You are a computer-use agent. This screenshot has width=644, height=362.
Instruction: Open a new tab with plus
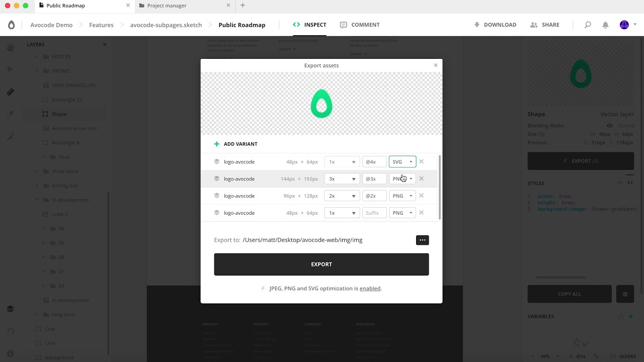243,6
